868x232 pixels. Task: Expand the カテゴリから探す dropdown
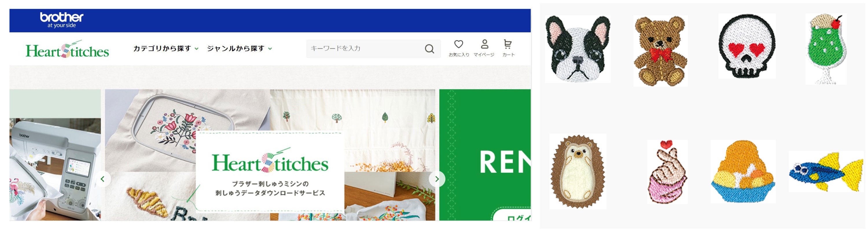coord(166,49)
